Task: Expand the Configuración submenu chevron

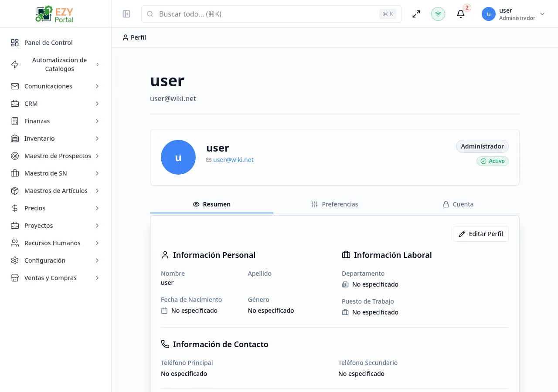Action: coord(97,260)
